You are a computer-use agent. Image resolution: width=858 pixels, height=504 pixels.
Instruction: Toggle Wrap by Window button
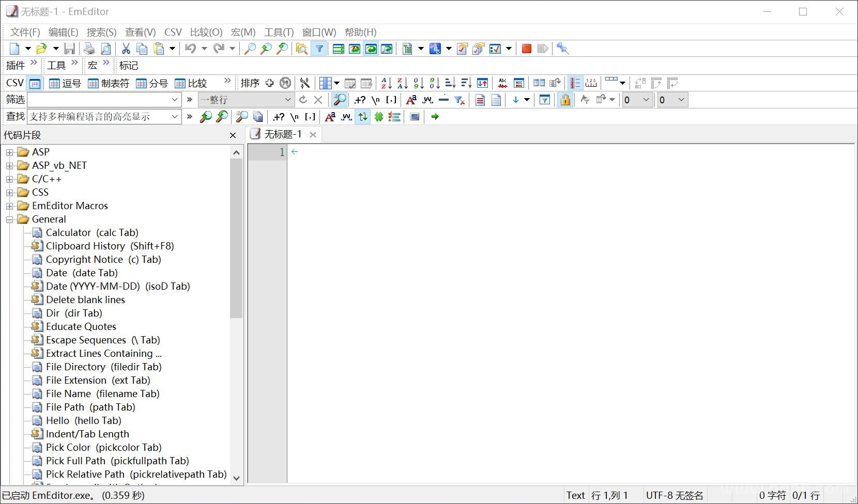371,49
